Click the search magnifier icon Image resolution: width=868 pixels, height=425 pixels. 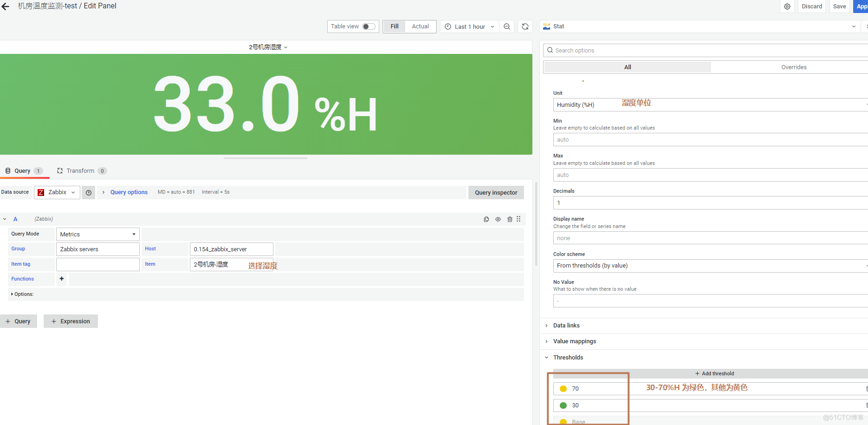[x=550, y=50]
